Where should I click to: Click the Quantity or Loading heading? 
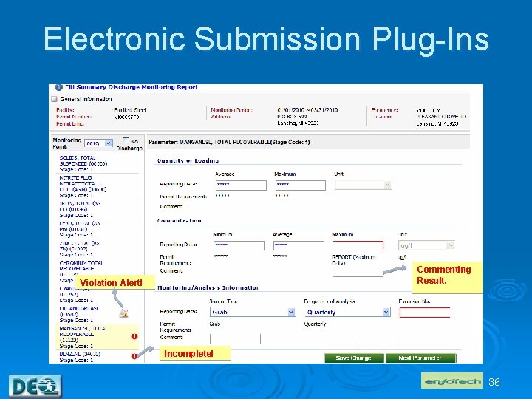pyautogui.click(x=188, y=161)
